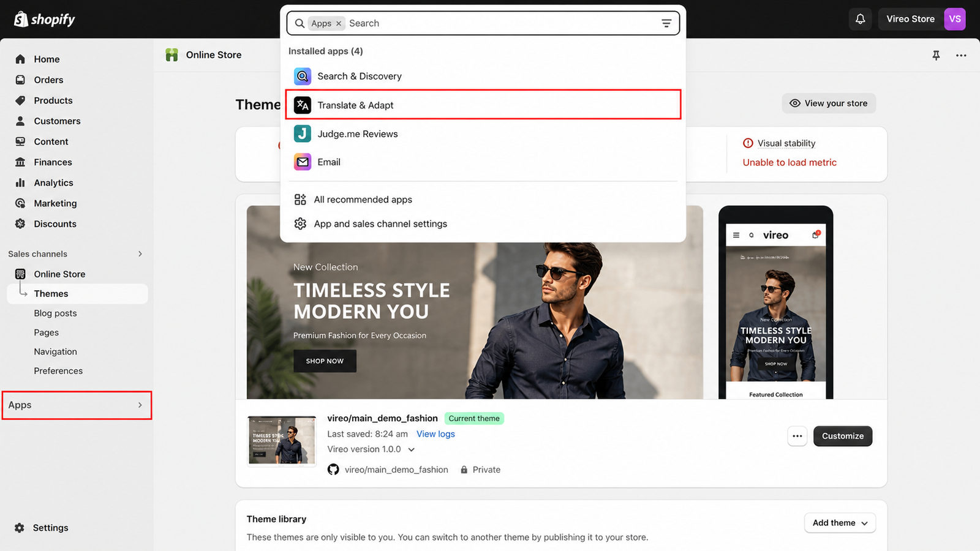The height and width of the screenshot is (551, 980).
Task: Open Discounts in the sidebar
Action: point(77,224)
